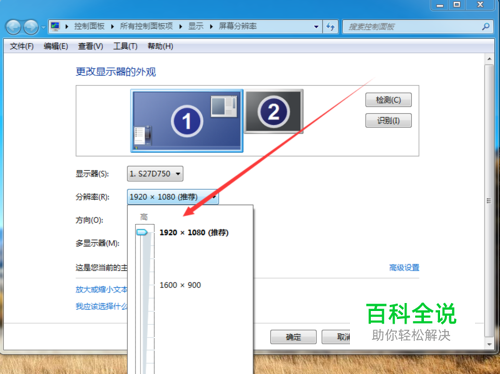Click the search magnifier icon
This screenshot has width=500, height=374.
485,27
